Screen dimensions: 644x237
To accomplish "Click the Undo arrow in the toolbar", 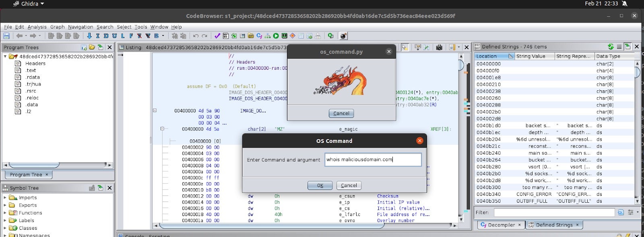I will 196,36.
